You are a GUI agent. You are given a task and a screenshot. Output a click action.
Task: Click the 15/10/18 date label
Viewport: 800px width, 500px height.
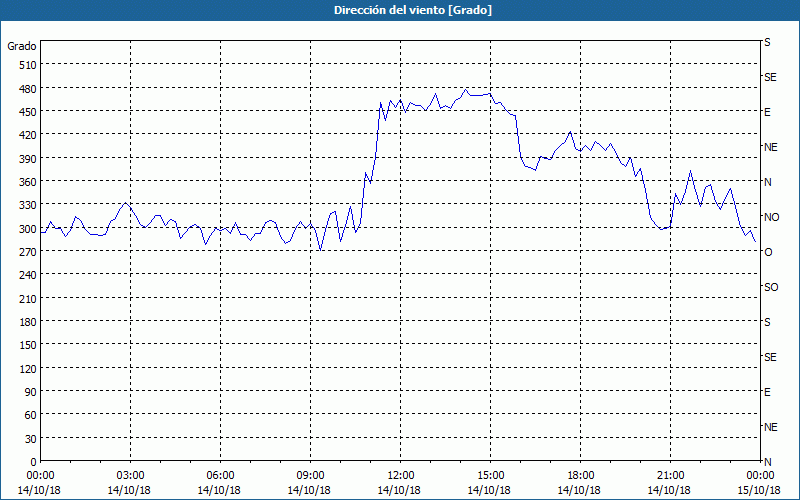pyautogui.click(x=759, y=490)
